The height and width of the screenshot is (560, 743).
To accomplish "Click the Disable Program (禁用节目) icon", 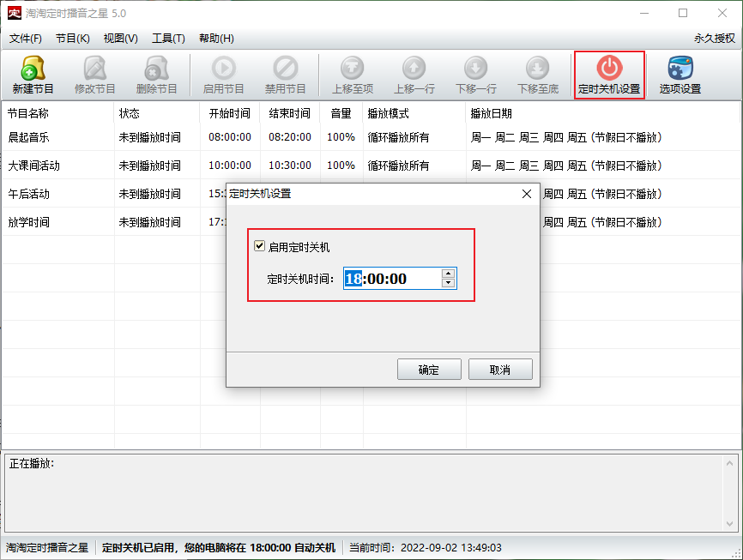I will point(285,75).
